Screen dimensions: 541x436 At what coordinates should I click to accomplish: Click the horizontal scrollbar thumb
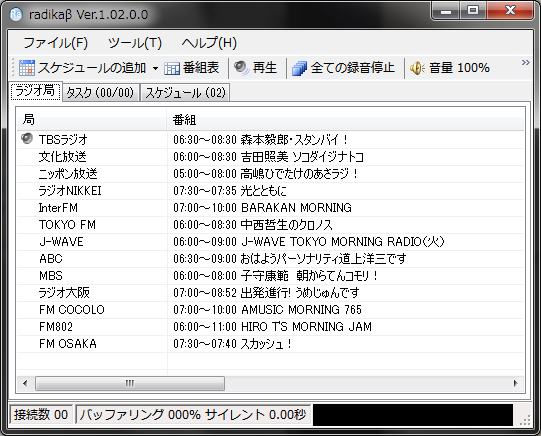[x=130, y=383]
